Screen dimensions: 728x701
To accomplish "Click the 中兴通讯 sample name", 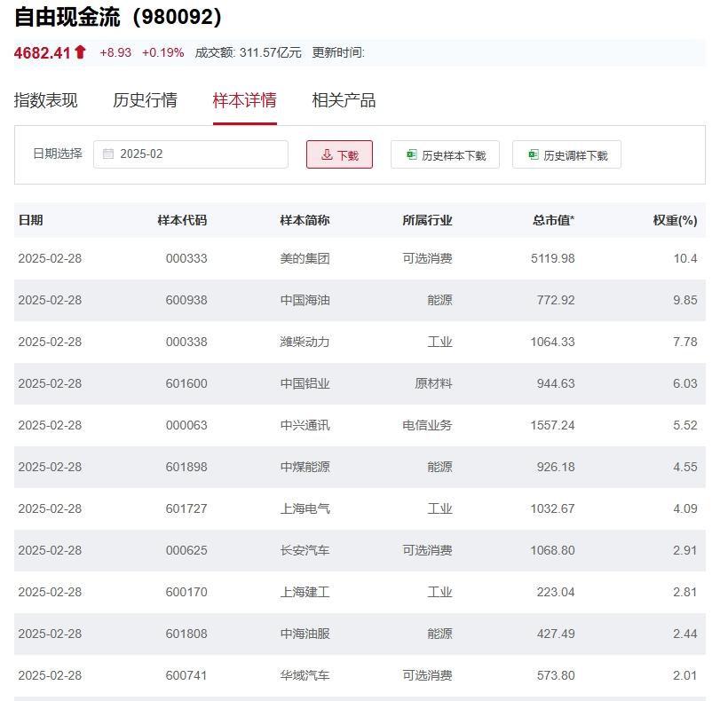I will 305,425.
